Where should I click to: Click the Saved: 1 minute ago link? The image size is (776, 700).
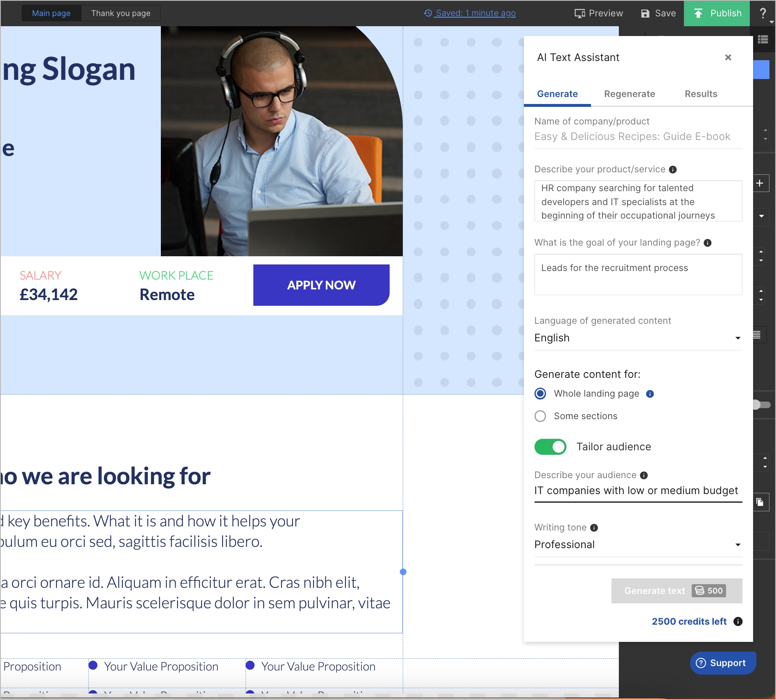point(475,13)
